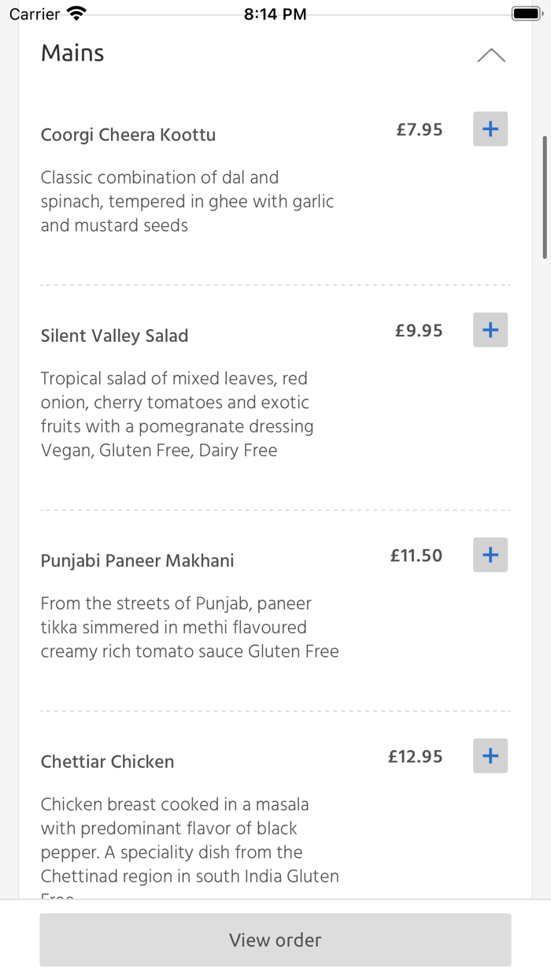Add Punjabi Paneer Makhani to order

coord(490,555)
